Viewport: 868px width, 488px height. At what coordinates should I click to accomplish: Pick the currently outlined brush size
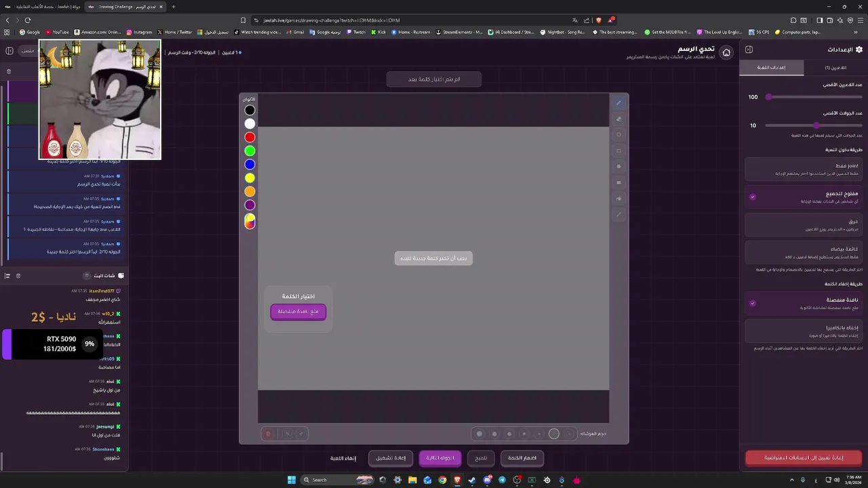coord(554,434)
